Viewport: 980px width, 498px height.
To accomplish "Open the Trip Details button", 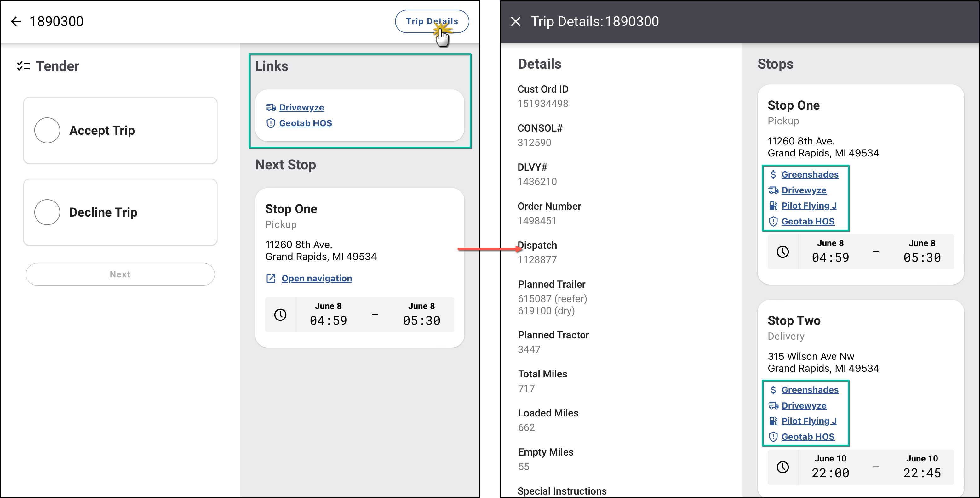I will (x=432, y=21).
